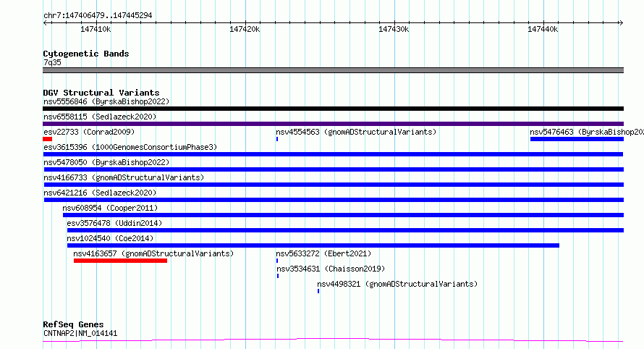This screenshot has width=644, height=349.
Task: Select the gray 7q35 cytogenetic band bar
Action: click(x=333, y=70)
